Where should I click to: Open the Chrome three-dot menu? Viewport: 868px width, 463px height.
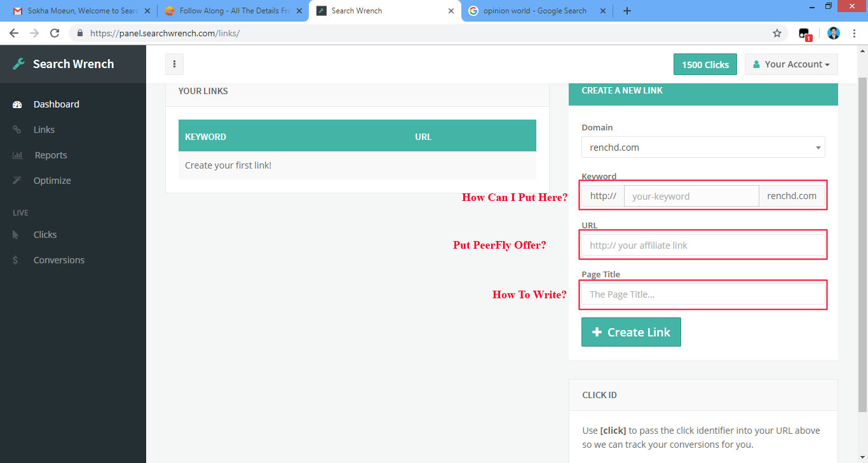855,33
